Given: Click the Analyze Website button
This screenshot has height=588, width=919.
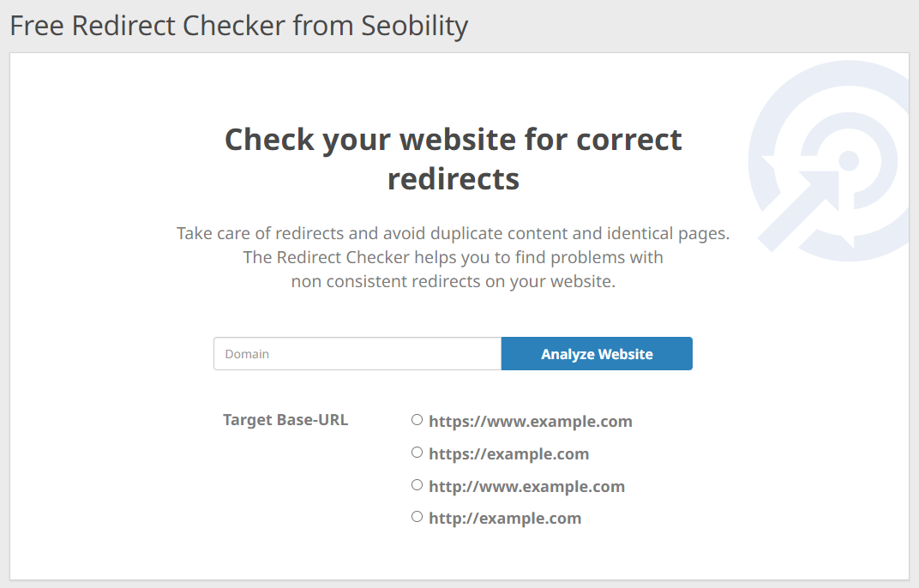Looking at the screenshot, I should coord(597,353).
